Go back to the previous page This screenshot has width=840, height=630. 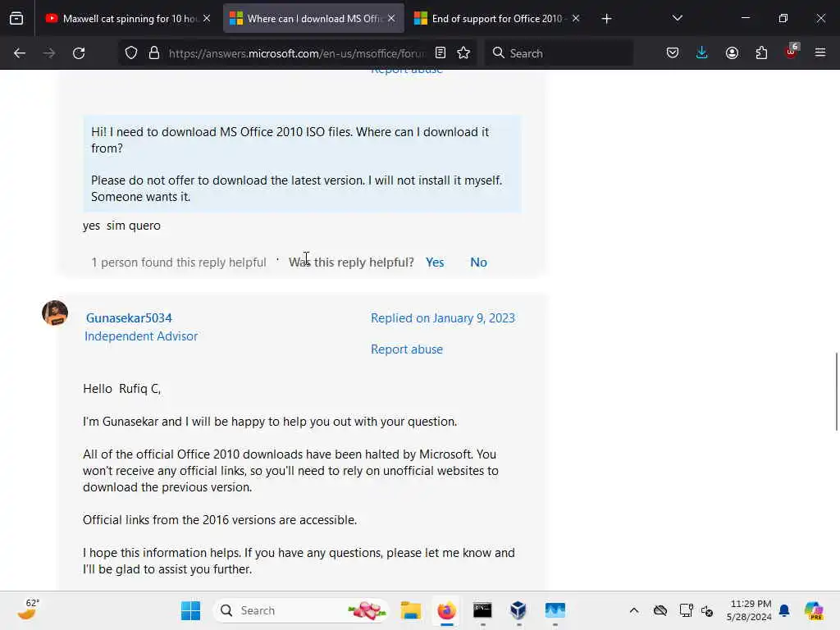(x=20, y=53)
